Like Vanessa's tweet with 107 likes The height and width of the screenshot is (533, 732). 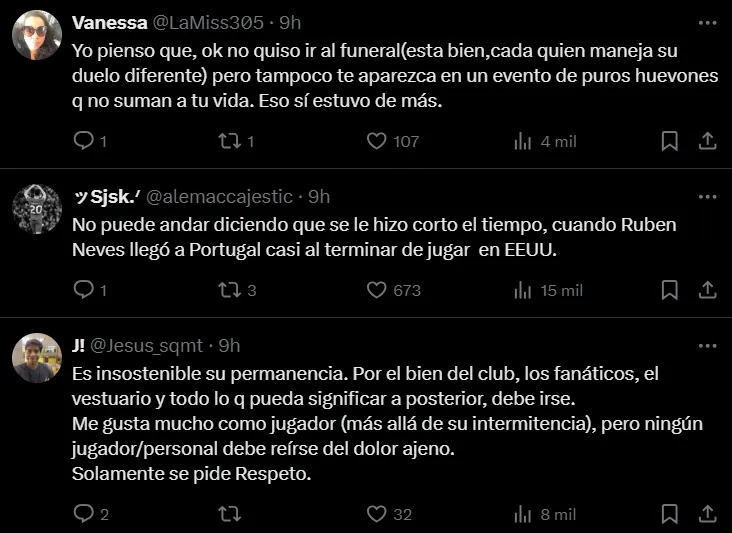[376, 141]
